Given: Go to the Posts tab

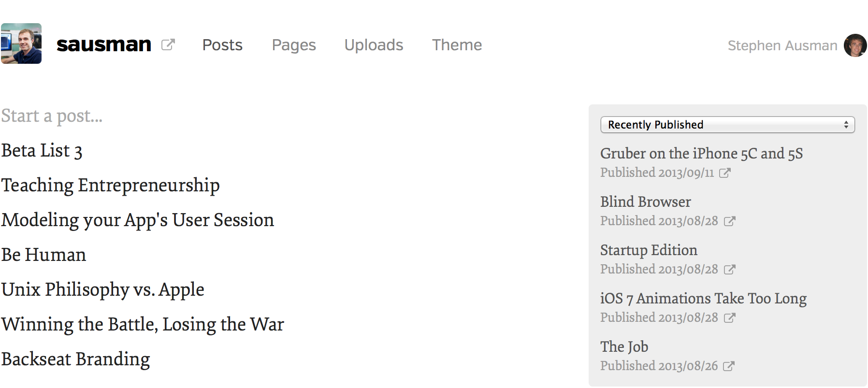Looking at the screenshot, I should point(222,45).
